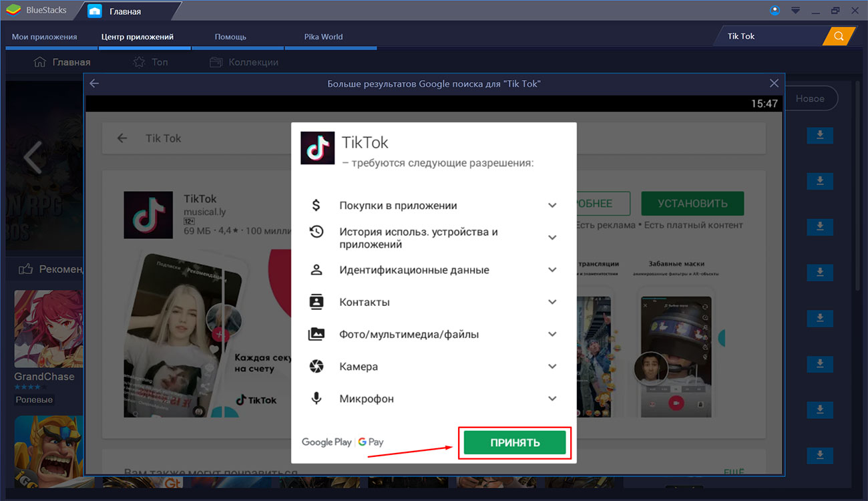Image resolution: width=868 pixels, height=501 pixels.
Task: Expand Контакты permission chevron
Action: [552, 302]
